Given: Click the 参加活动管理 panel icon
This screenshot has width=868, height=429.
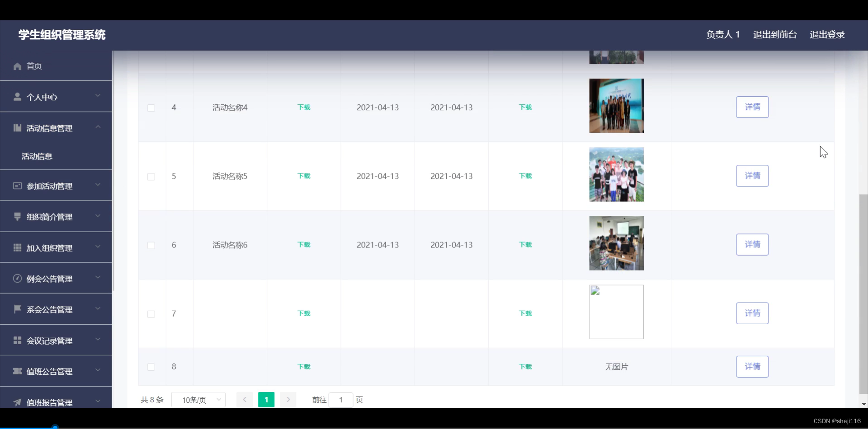Looking at the screenshot, I should coord(17,186).
